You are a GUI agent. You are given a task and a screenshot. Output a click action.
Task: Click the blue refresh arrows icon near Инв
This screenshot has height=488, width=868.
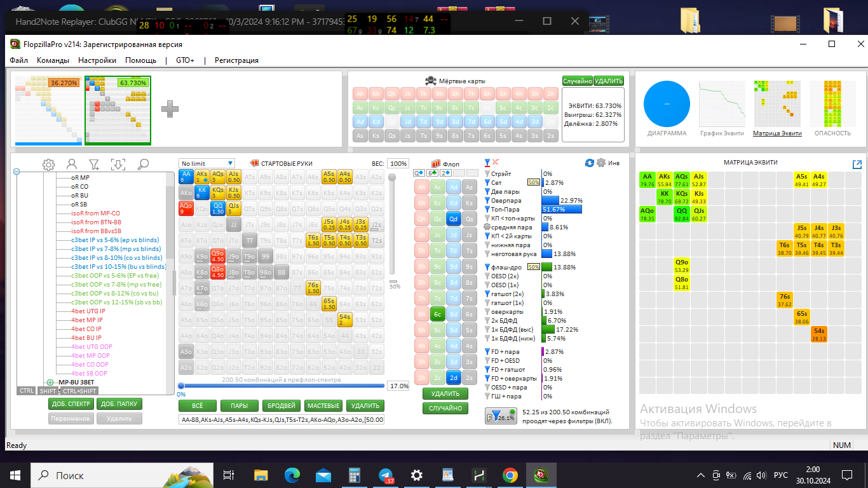590,163
